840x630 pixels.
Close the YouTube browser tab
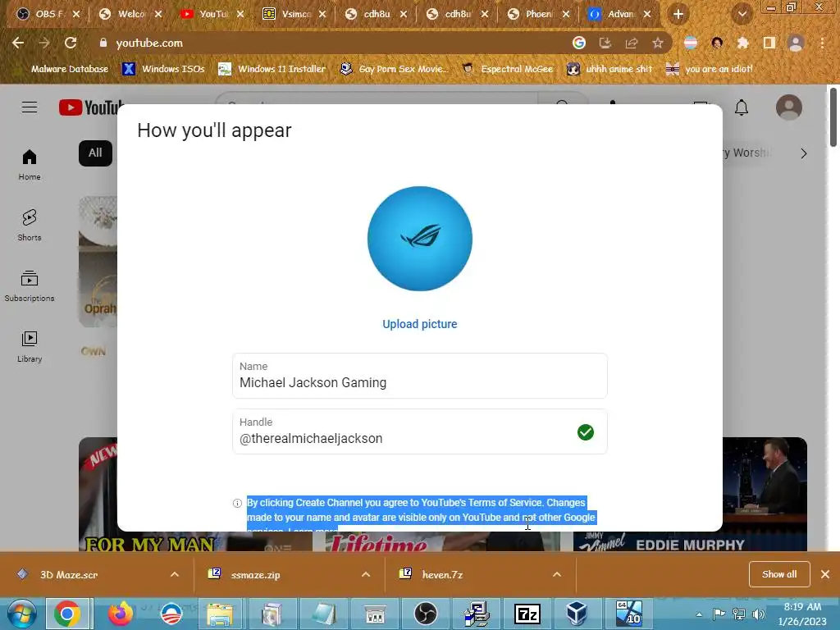coord(240,15)
